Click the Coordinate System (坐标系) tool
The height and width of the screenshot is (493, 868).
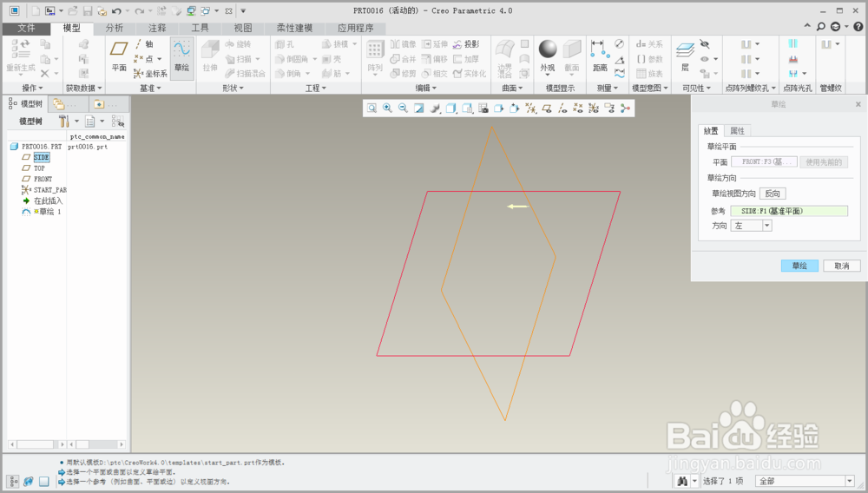[150, 74]
